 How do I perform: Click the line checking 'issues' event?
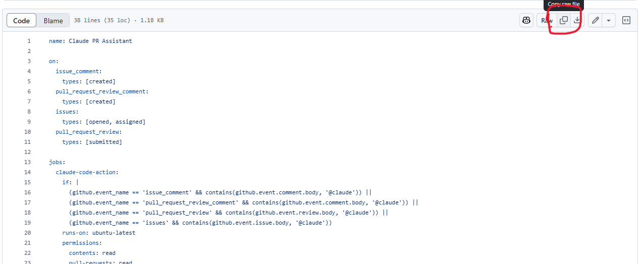coord(200,223)
